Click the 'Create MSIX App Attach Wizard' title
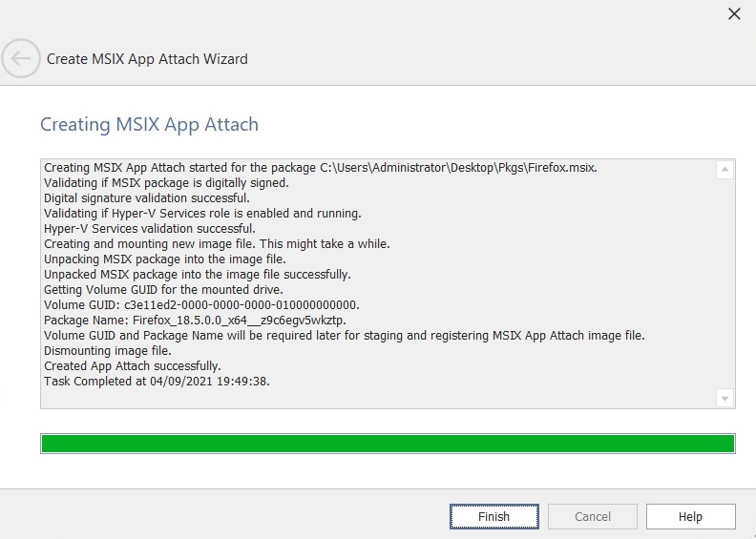This screenshot has width=756, height=539. [x=147, y=59]
